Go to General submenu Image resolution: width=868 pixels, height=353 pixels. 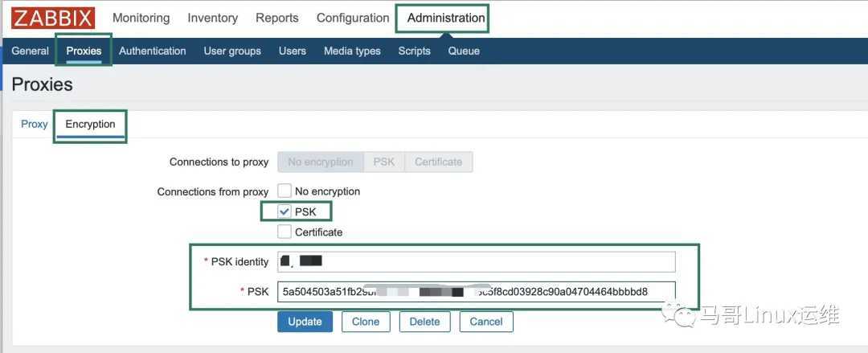[x=30, y=51]
